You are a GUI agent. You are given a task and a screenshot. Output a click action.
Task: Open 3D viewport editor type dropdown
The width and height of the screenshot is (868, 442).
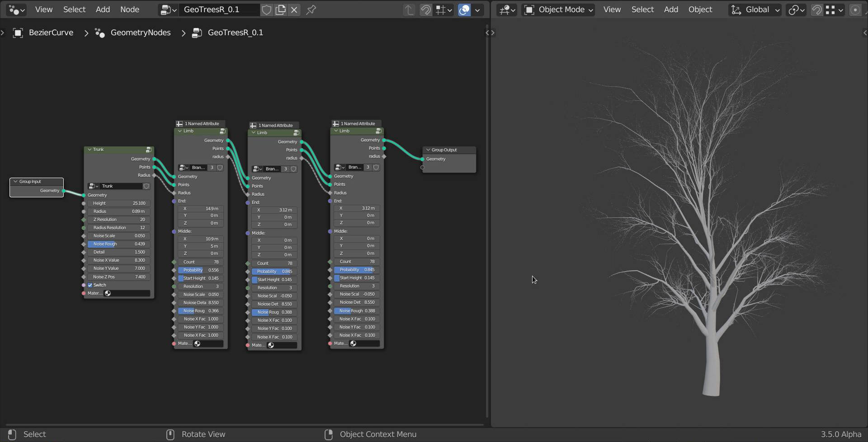(x=507, y=9)
